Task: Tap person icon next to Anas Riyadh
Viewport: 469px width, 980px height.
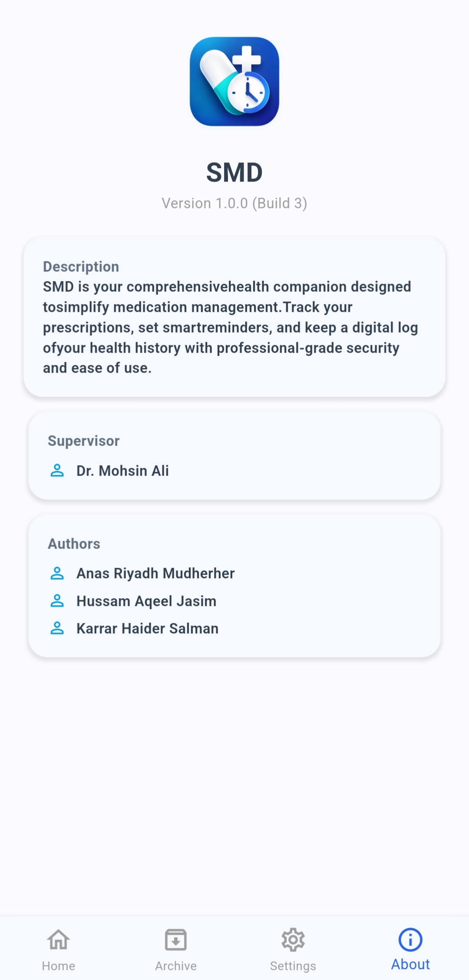Action: pos(57,573)
